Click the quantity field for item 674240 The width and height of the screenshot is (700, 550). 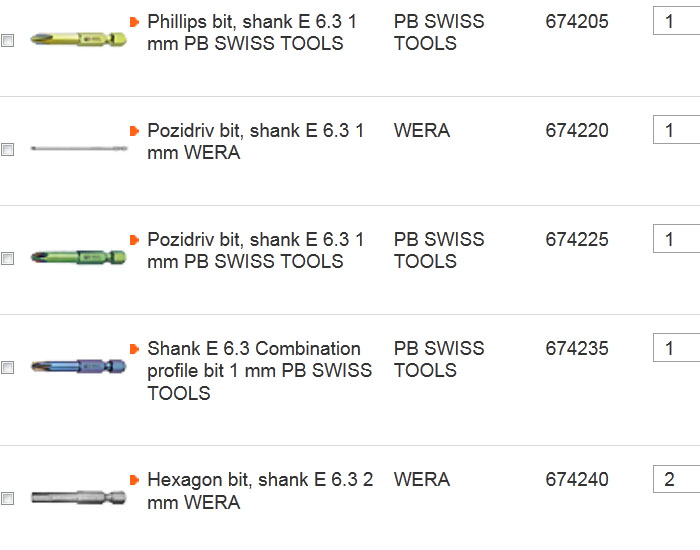pyautogui.click(x=677, y=480)
